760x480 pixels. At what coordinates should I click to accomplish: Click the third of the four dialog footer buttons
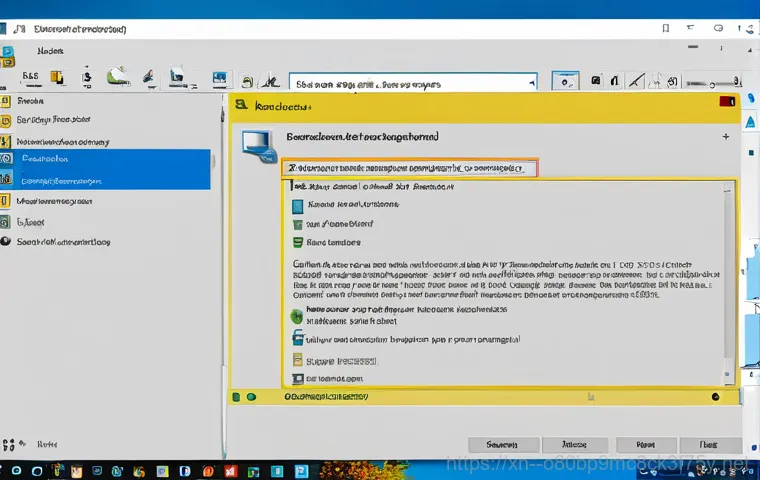(646, 445)
